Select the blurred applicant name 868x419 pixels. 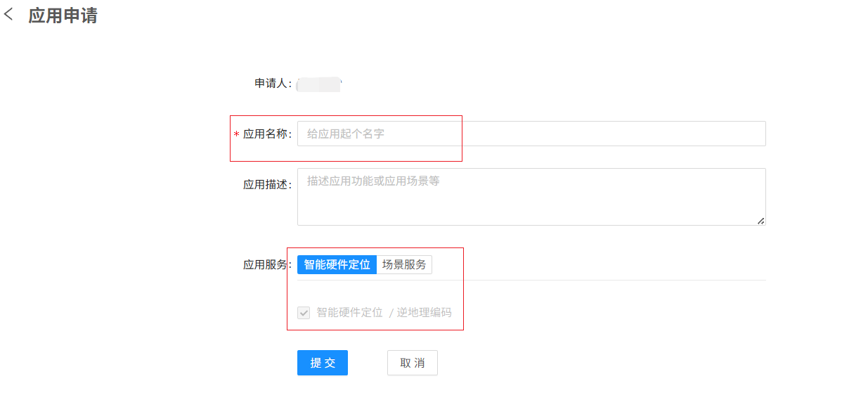(x=318, y=84)
